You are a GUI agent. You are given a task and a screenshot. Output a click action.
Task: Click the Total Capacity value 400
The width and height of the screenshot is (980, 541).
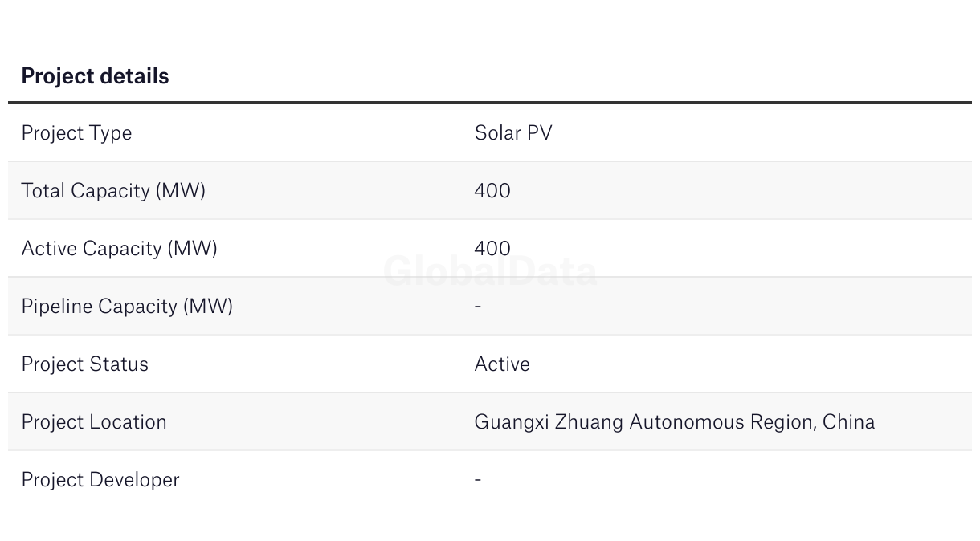coord(492,190)
